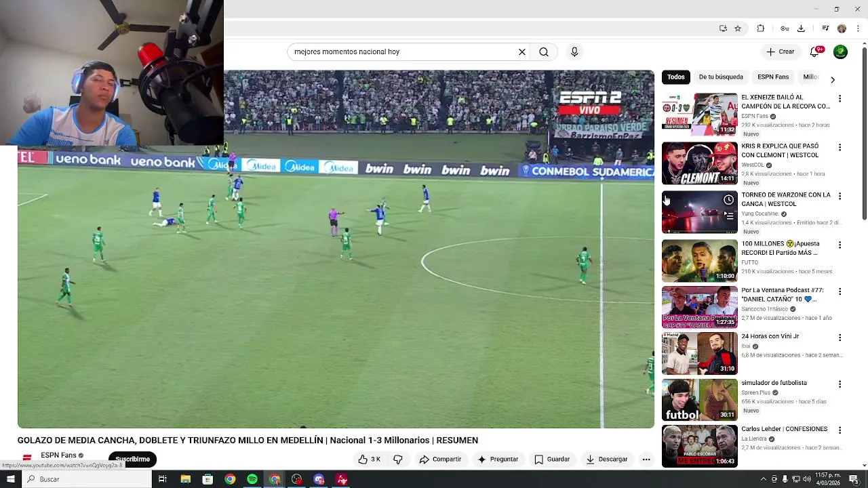The height and width of the screenshot is (488, 868).
Task: Open simulador de futbolista video title
Action: 774,383
